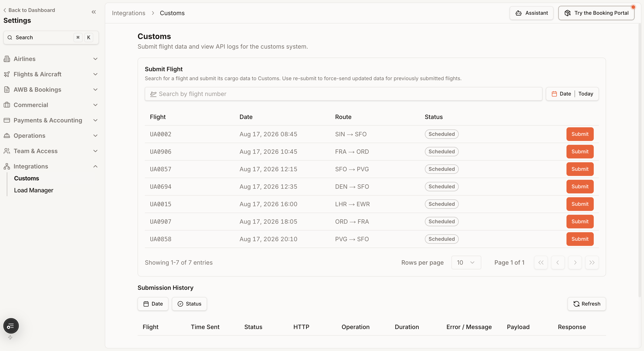Open the Assistant panel button
Viewport: 644px width, 351px height.
531,13
